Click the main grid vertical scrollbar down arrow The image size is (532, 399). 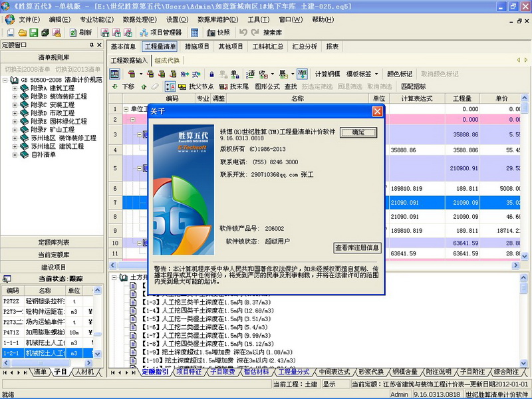[x=525, y=256]
